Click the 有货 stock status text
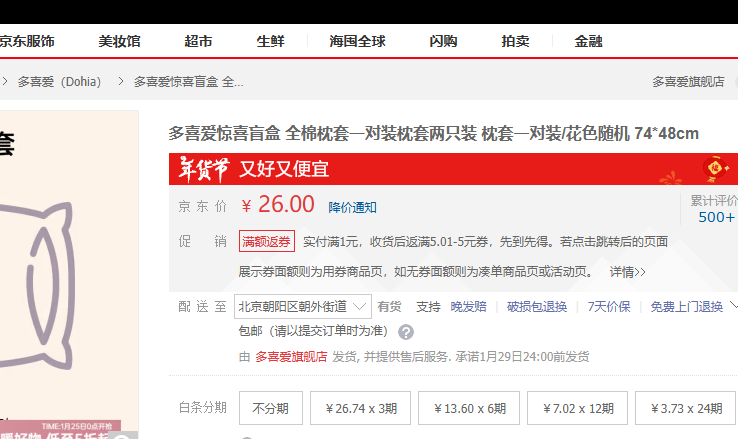Viewport: 738px width, 439px height. coord(389,307)
